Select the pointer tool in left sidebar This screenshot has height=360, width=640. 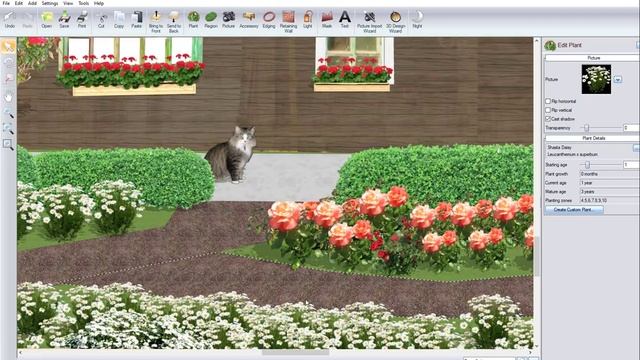tap(8, 46)
